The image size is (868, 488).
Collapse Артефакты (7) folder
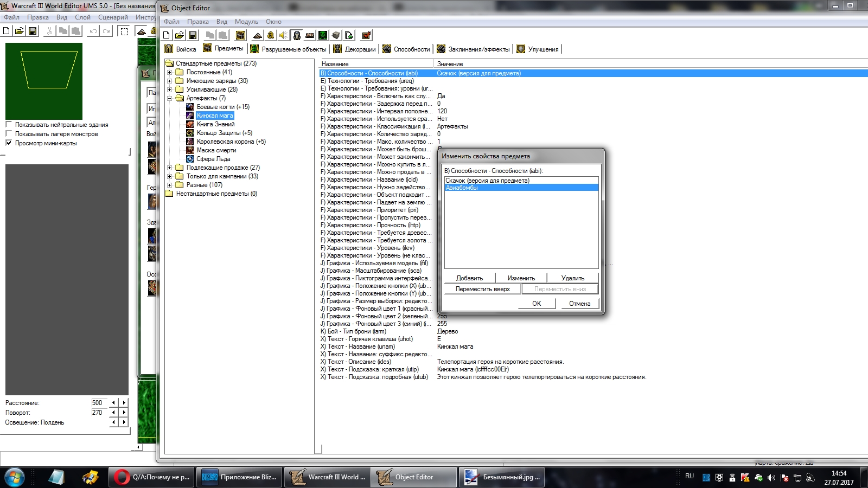point(169,98)
